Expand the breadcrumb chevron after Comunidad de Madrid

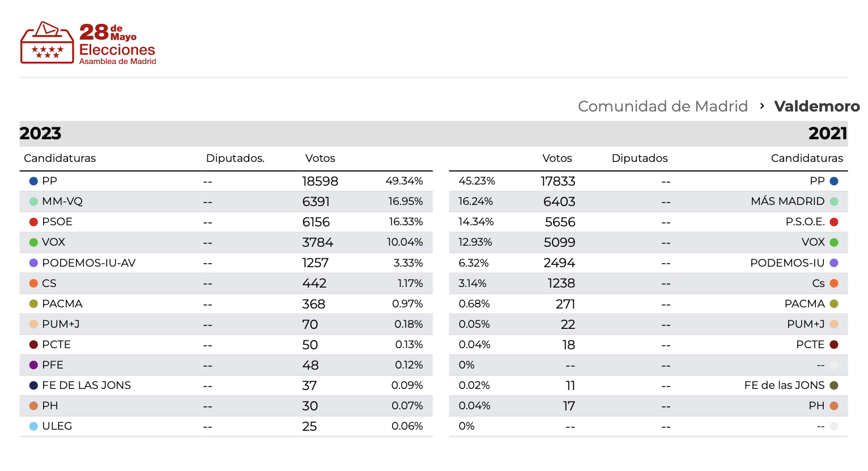click(x=761, y=106)
